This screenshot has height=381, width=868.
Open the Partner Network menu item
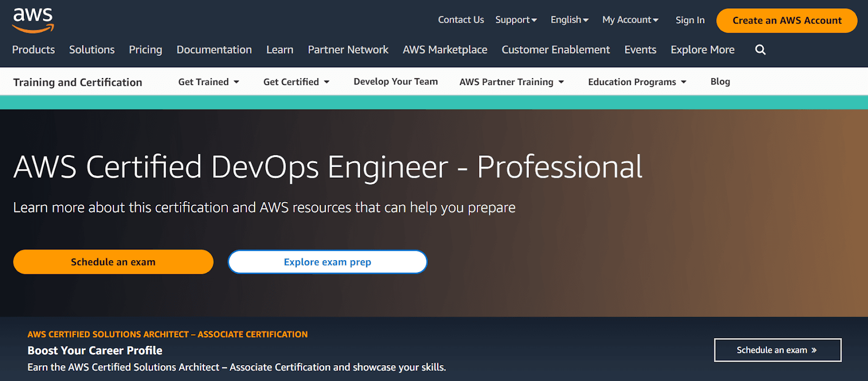click(348, 50)
